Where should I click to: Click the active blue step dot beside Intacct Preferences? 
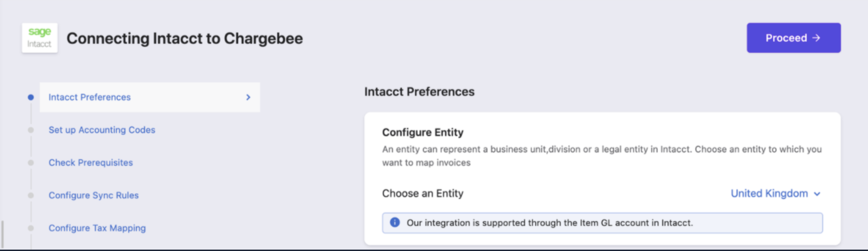point(31,97)
